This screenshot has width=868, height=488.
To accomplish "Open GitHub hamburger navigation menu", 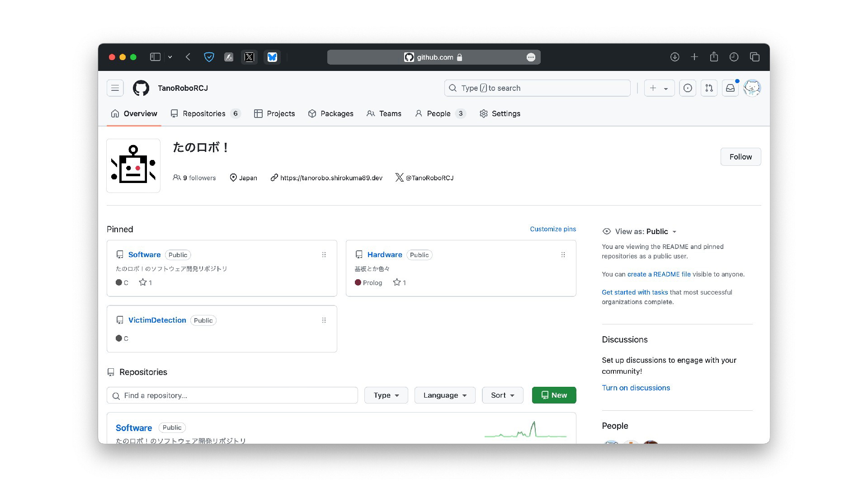I will (115, 88).
